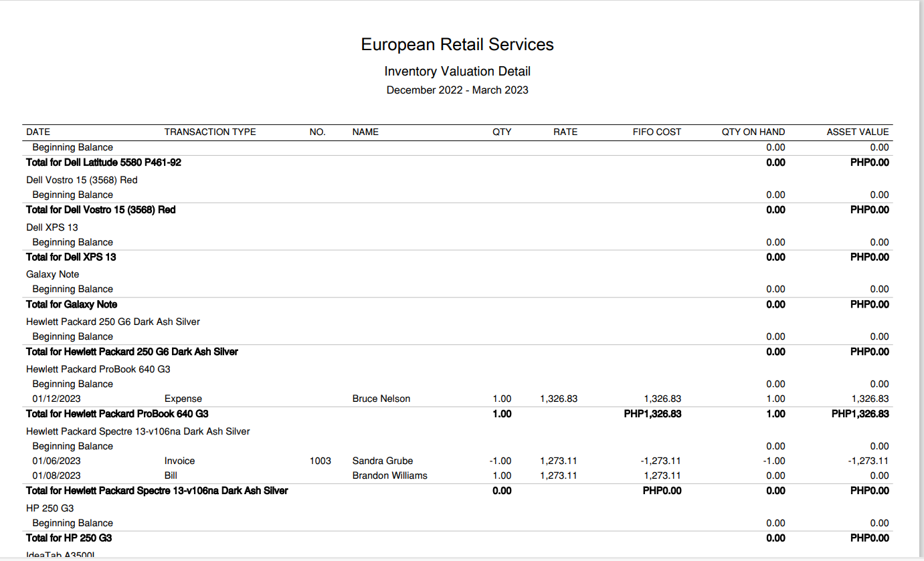Viewport: 924px width, 561px height.
Task: Open the Expense transaction dated 01/12/2023
Action: tap(183, 399)
